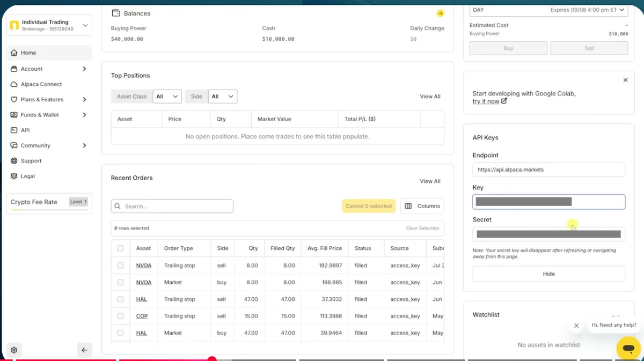This screenshot has height=361, width=644.
Task: Open the Columns button in Recent Orders
Action: (x=422, y=206)
